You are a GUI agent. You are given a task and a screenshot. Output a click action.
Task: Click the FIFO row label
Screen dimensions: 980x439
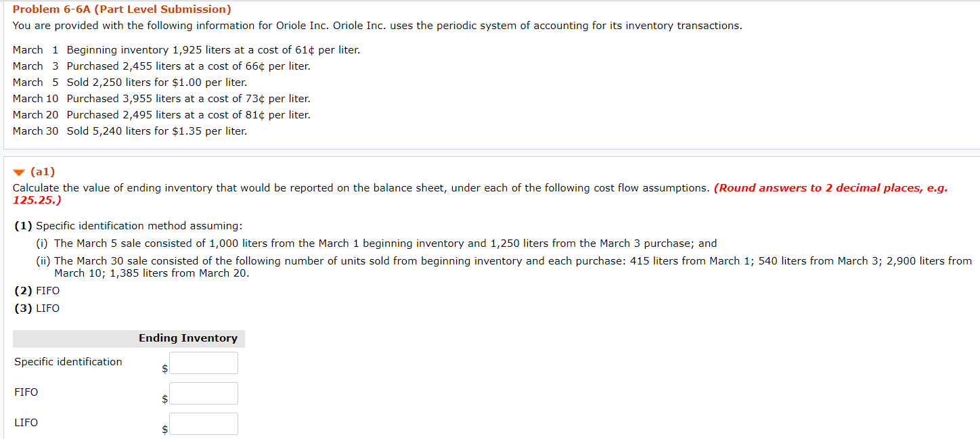(26, 392)
